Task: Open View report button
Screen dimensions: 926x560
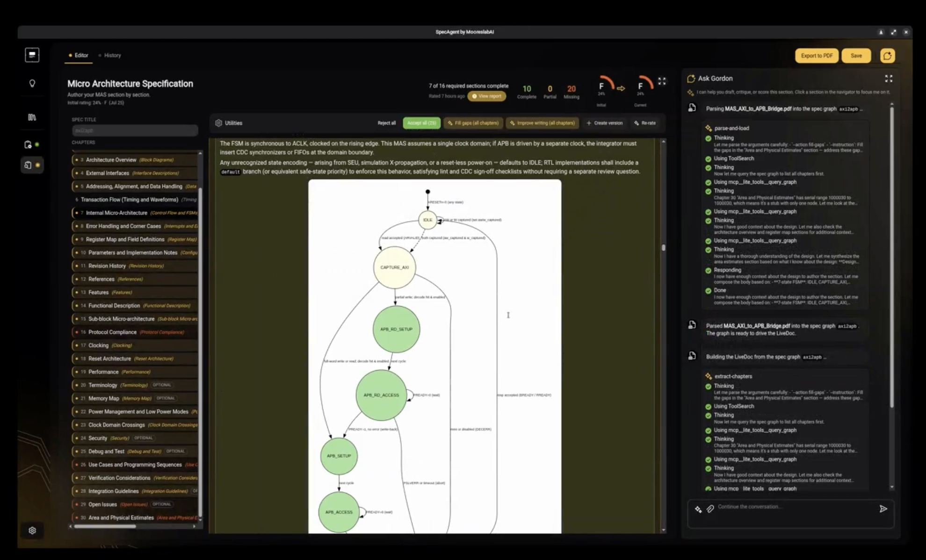Action: [x=486, y=96]
